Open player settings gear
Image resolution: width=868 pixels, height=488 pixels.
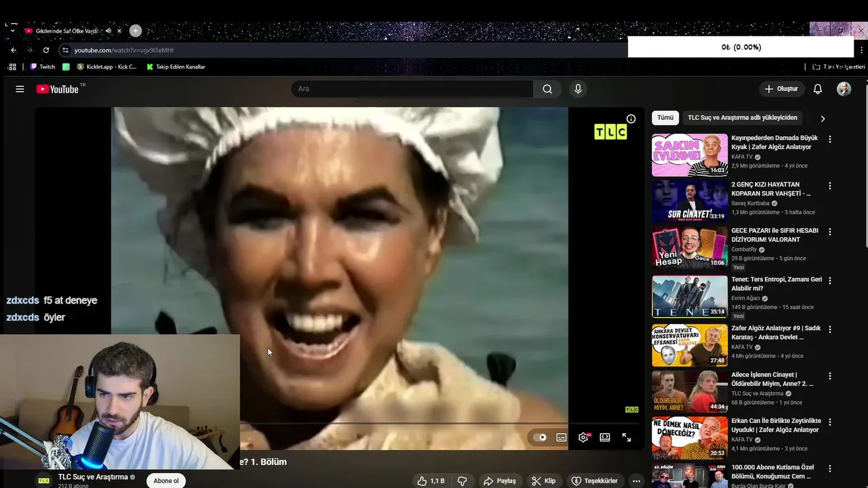[583, 438]
